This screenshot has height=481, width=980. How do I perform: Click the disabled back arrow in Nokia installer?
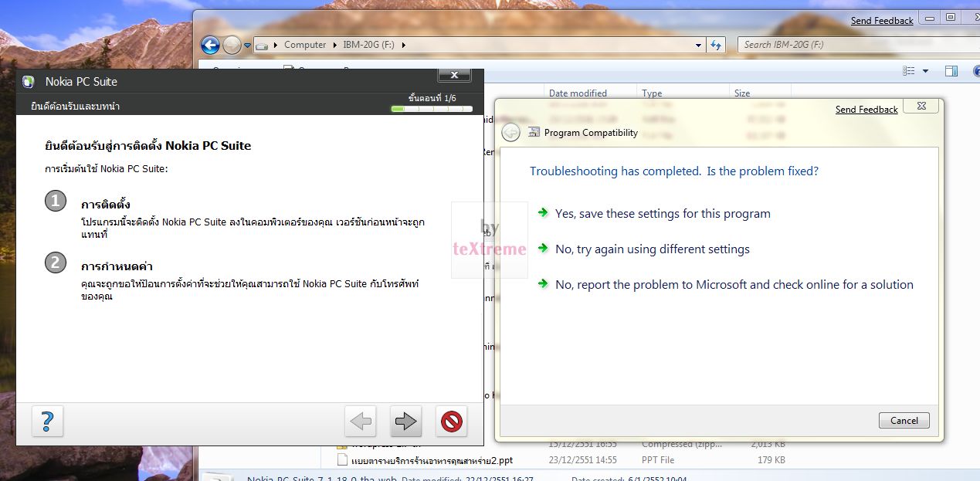[361, 422]
